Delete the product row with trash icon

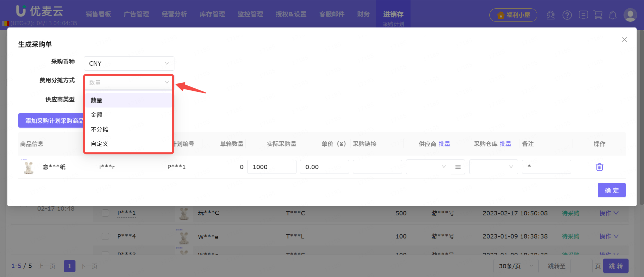599,167
